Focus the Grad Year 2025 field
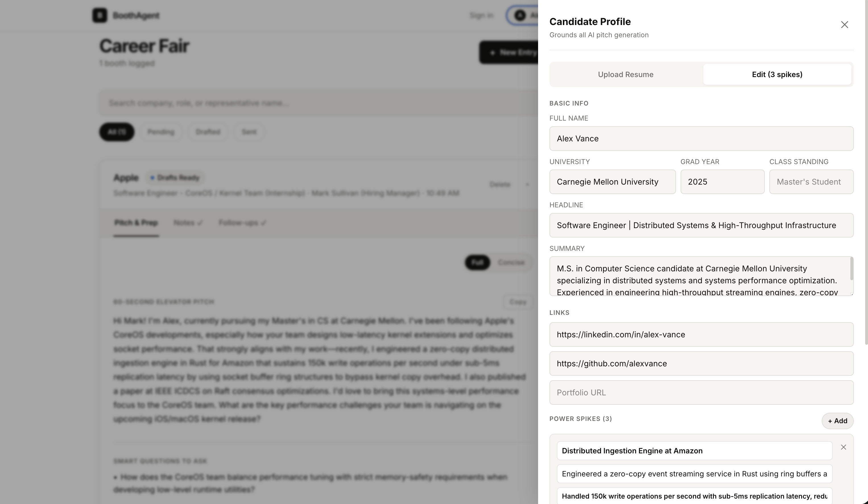Viewport: 868px width, 504px height. coord(722,181)
